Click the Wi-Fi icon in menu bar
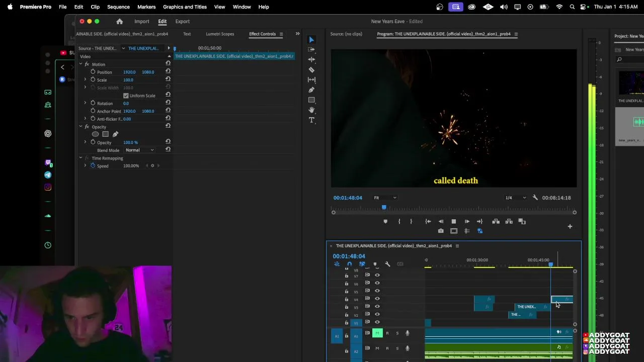This screenshot has height=362, width=644. [559, 7]
